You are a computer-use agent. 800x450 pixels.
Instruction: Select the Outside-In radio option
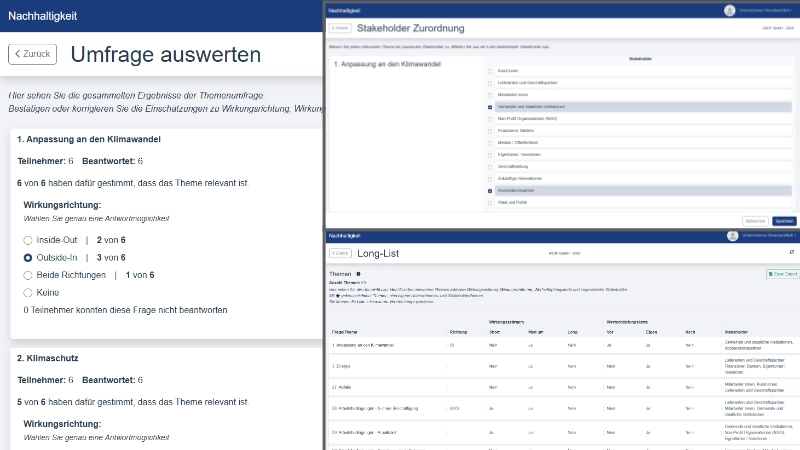[28, 257]
